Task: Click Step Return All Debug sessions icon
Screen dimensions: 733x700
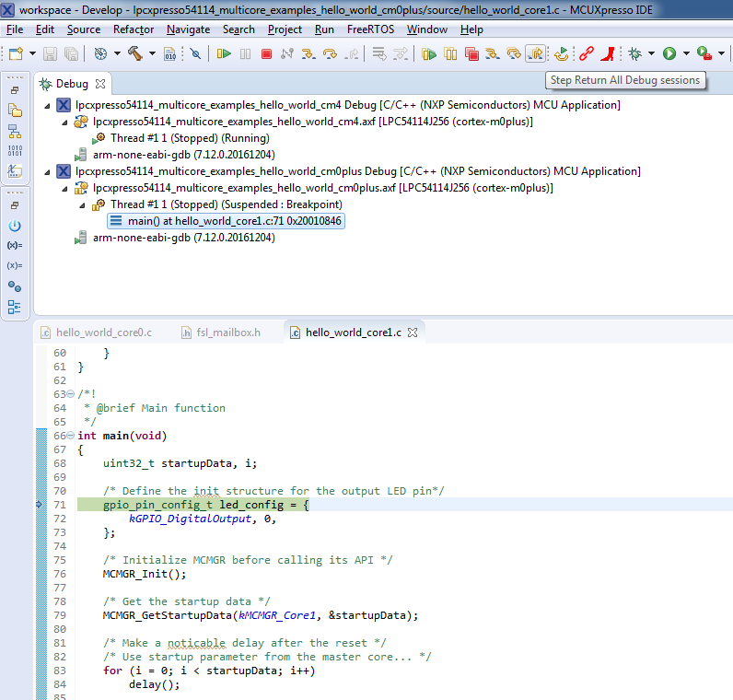Action: (535, 54)
